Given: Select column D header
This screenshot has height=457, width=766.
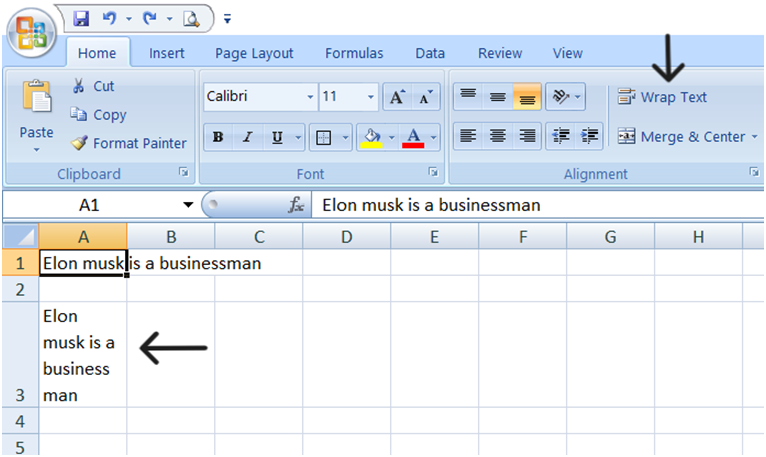Looking at the screenshot, I should 346,237.
